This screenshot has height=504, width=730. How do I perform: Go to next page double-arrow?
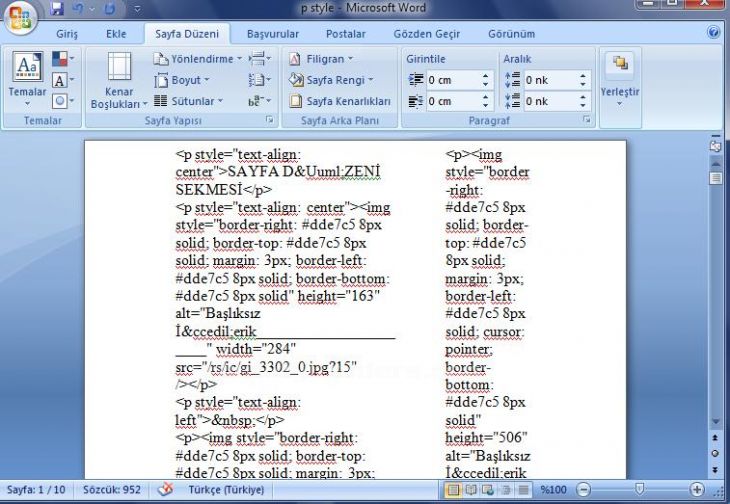(716, 470)
